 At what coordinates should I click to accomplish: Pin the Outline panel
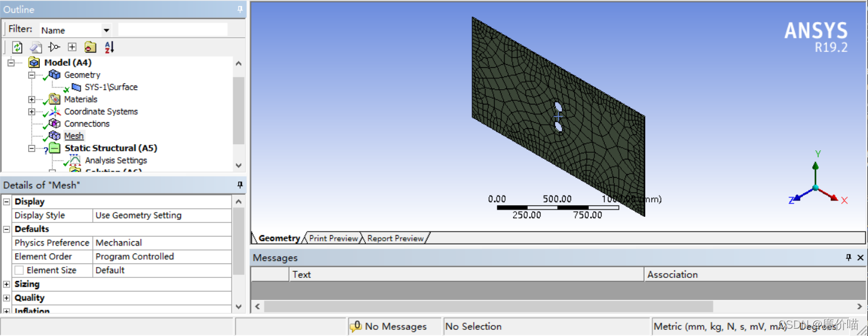click(x=240, y=9)
